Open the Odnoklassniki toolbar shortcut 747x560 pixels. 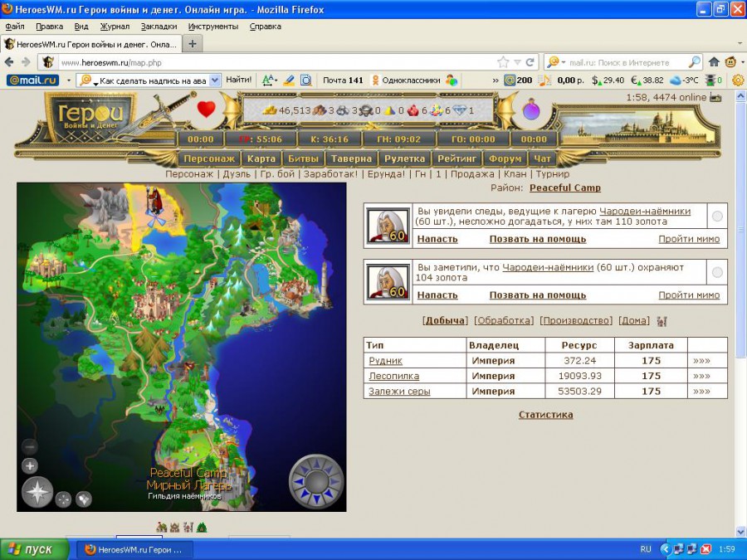click(405, 80)
